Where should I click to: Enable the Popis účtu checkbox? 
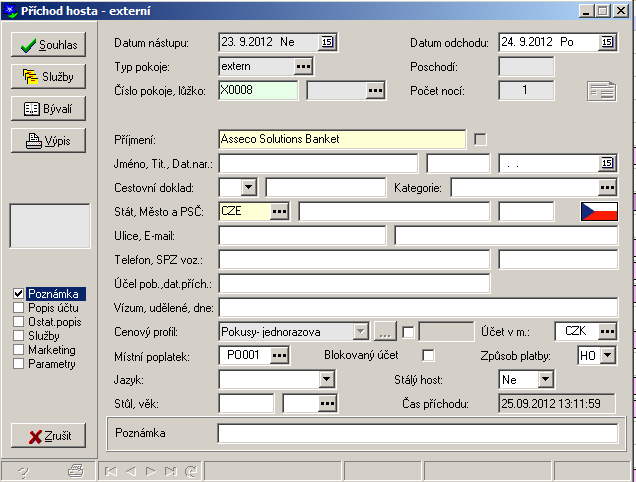coord(18,308)
